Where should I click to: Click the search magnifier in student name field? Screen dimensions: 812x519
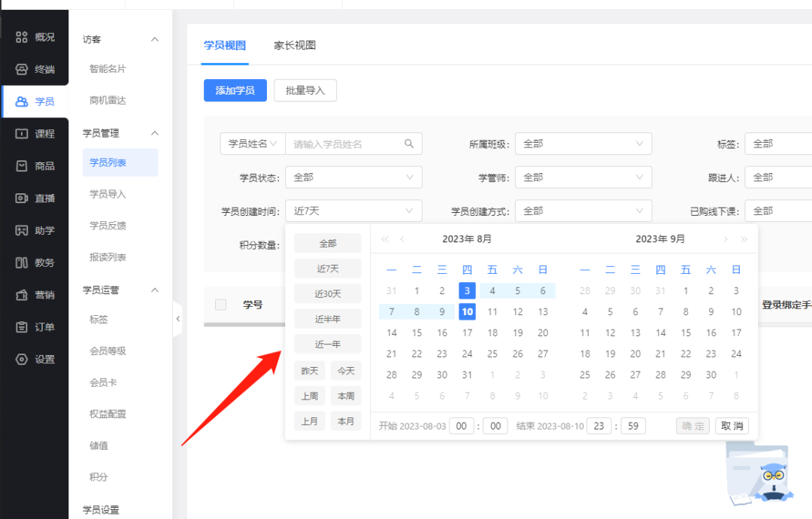click(410, 143)
